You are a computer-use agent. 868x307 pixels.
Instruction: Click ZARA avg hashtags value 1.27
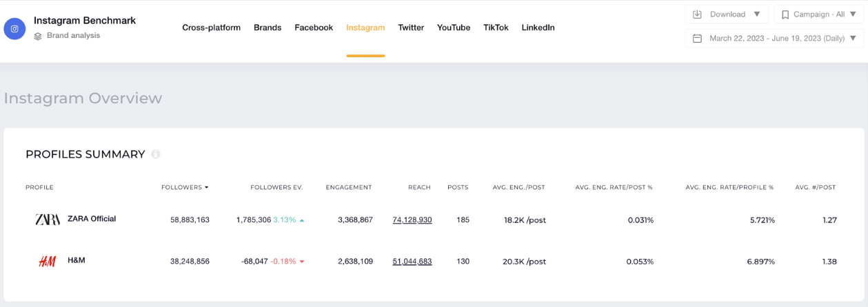[829, 220]
